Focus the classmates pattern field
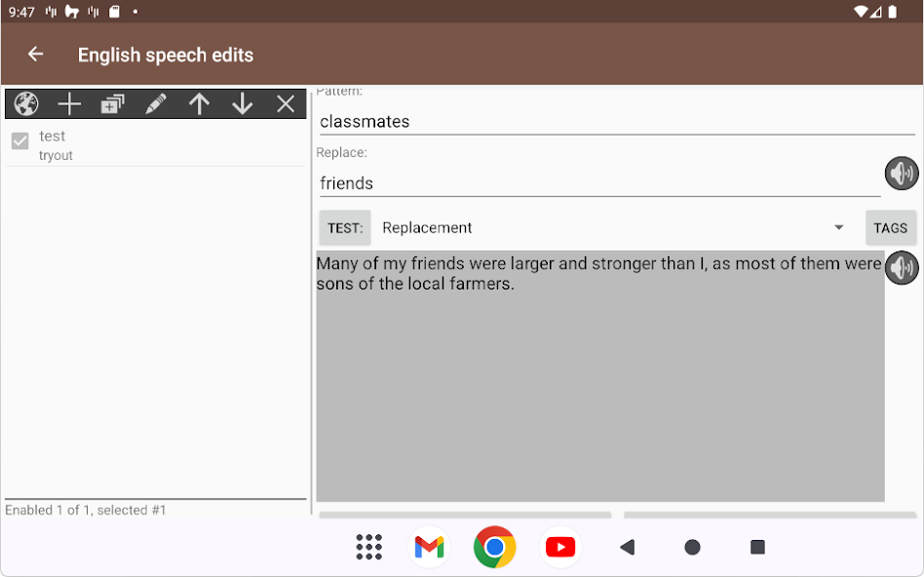This screenshot has height=577, width=924. (x=617, y=122)
